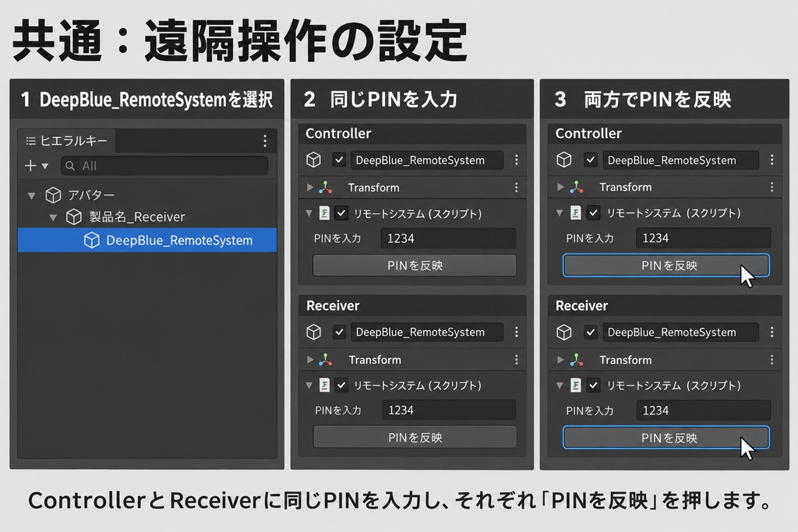Screen dimensions: 798x532
Task: Click the Transform axes icon in step 2 Controller
Action: pyautogui.click(x=326, y=187)
